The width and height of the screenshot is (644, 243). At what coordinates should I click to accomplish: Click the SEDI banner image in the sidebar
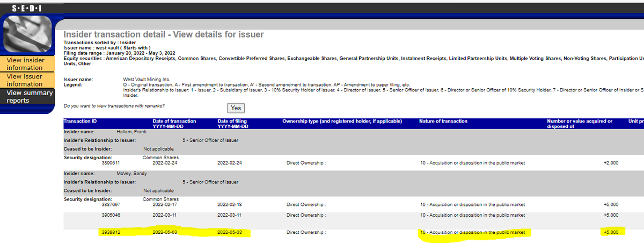tap(27, 34)
